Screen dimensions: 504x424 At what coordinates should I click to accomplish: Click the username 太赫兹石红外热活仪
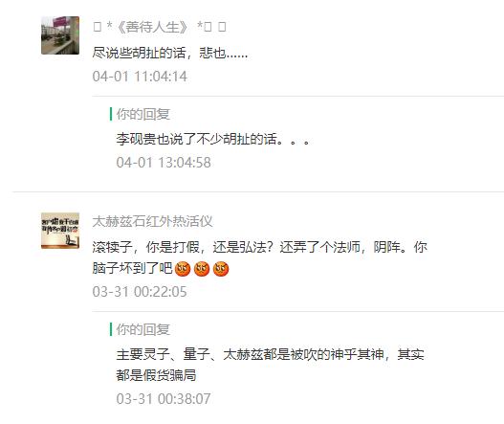(x=152, y=221)
